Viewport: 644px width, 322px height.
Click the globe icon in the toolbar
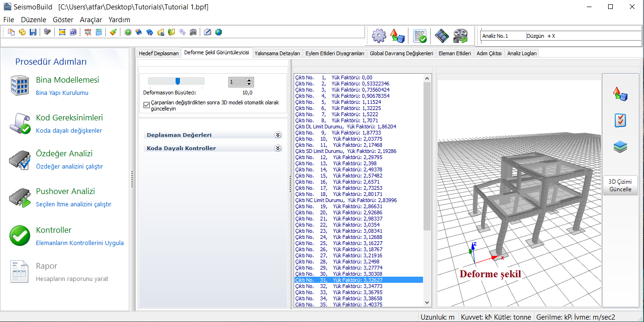(219, 32)
